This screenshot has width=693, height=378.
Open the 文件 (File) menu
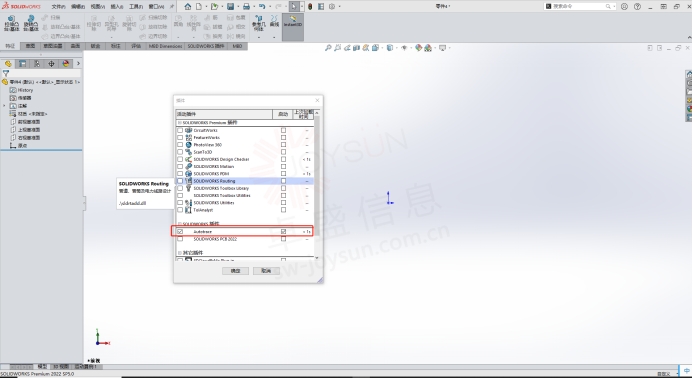58,7
